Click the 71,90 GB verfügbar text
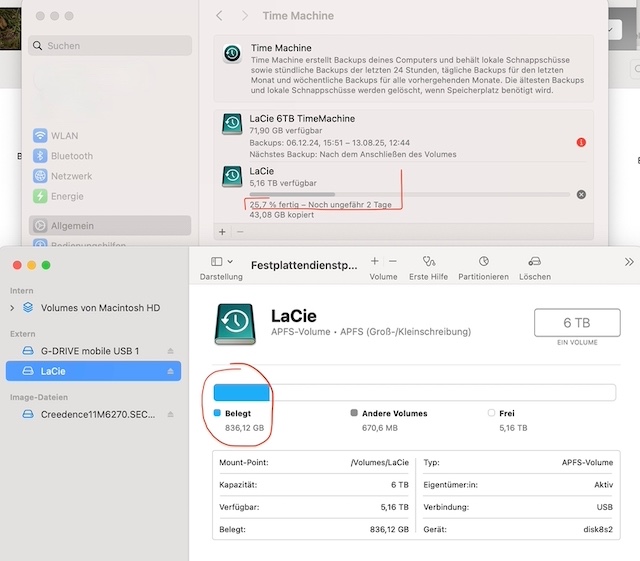Image resolution: width=640 pixels, height=561 pixels. point(286,130)
